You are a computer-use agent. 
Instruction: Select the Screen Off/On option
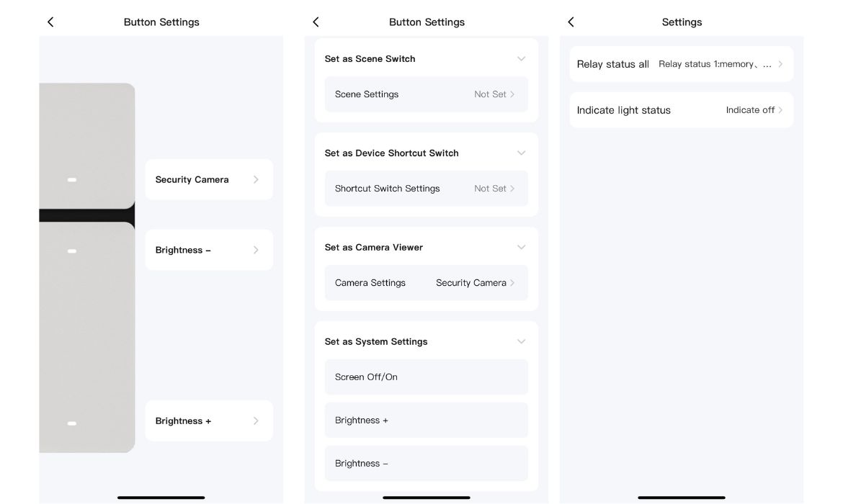[x=426, y=377]
